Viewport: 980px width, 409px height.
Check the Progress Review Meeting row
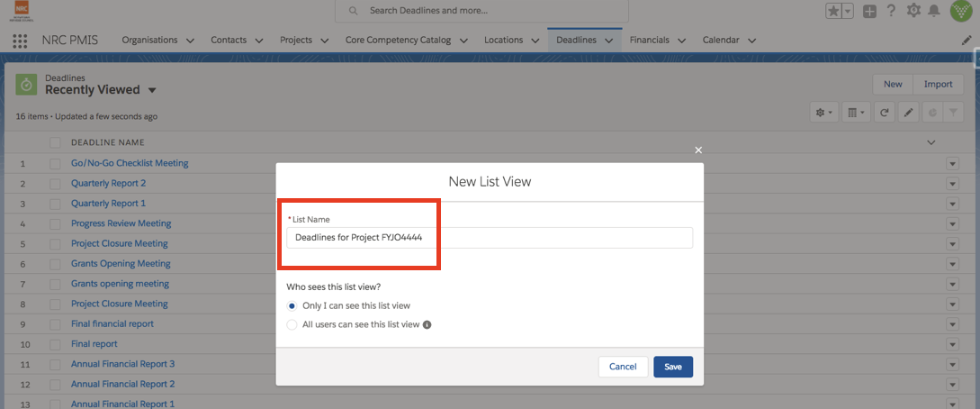point(55,223)
